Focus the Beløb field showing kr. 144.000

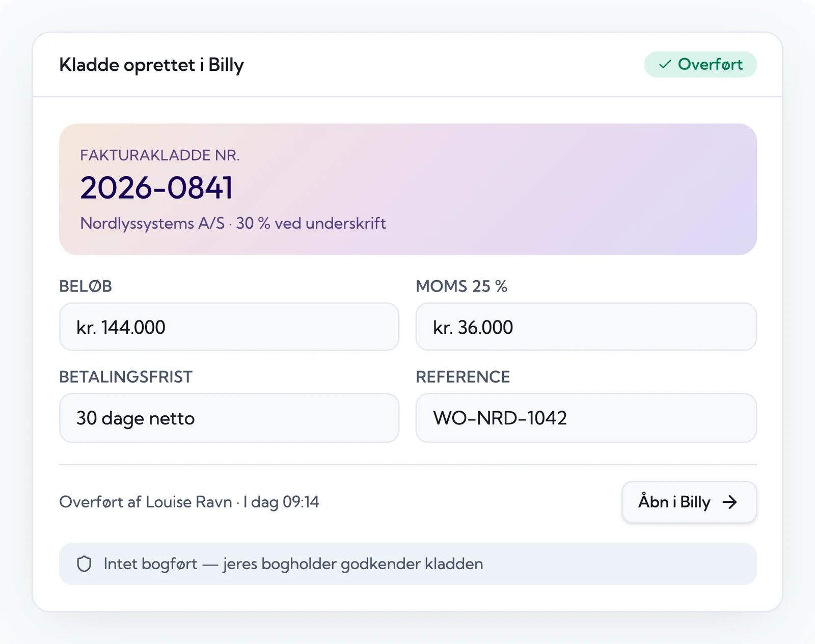coord(229,327)
